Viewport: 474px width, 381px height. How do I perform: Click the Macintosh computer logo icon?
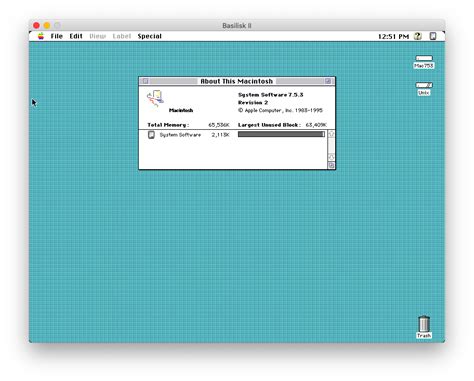pyautogui.click(x=155, y=99)
